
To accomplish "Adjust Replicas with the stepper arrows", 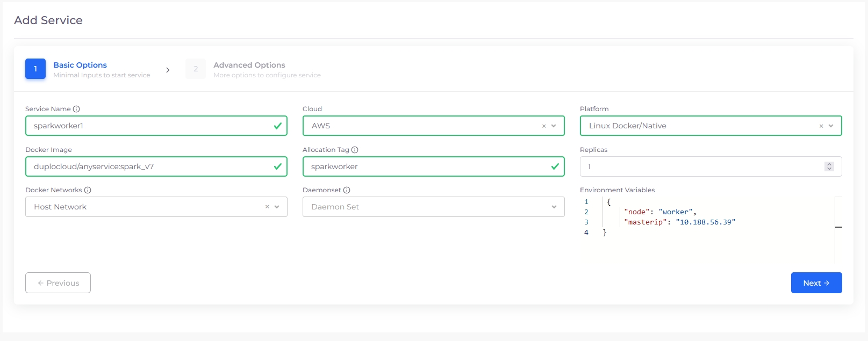I will click(x=829, y=166).
